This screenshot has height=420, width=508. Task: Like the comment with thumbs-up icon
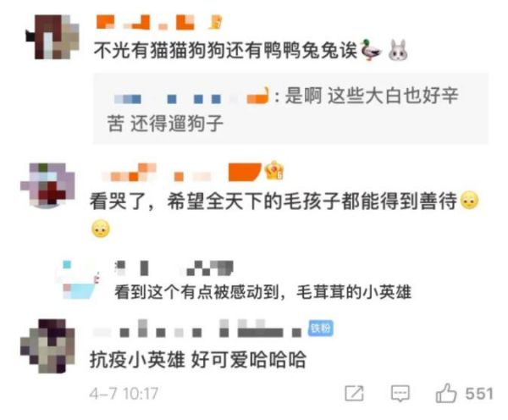[x=446, y=393]
